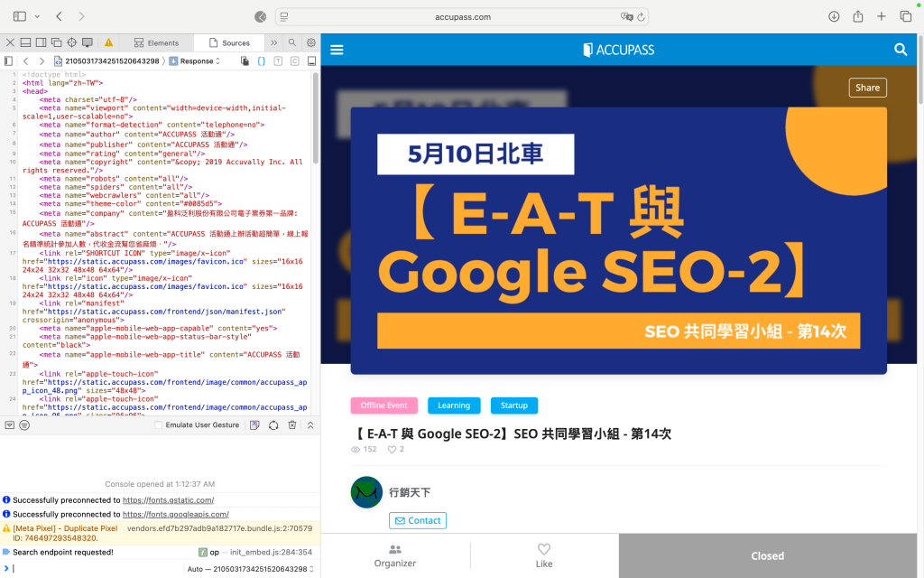Open the console filter circle icon
The image size is (924, 578).
(24, 424)
